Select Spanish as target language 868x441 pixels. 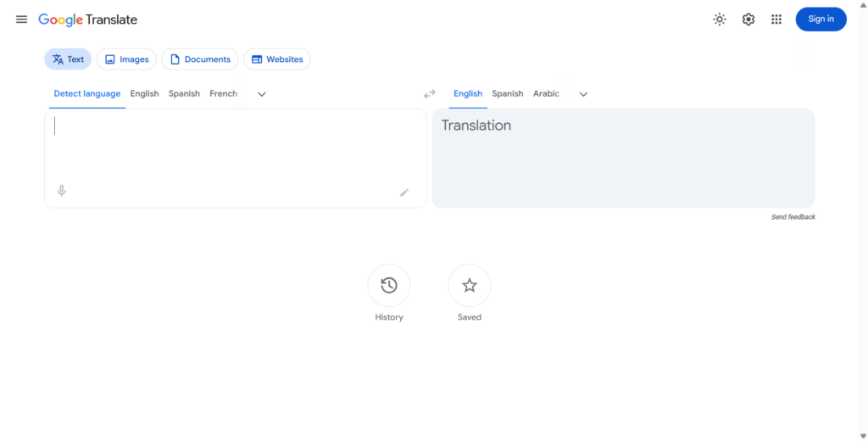[507, 93]
